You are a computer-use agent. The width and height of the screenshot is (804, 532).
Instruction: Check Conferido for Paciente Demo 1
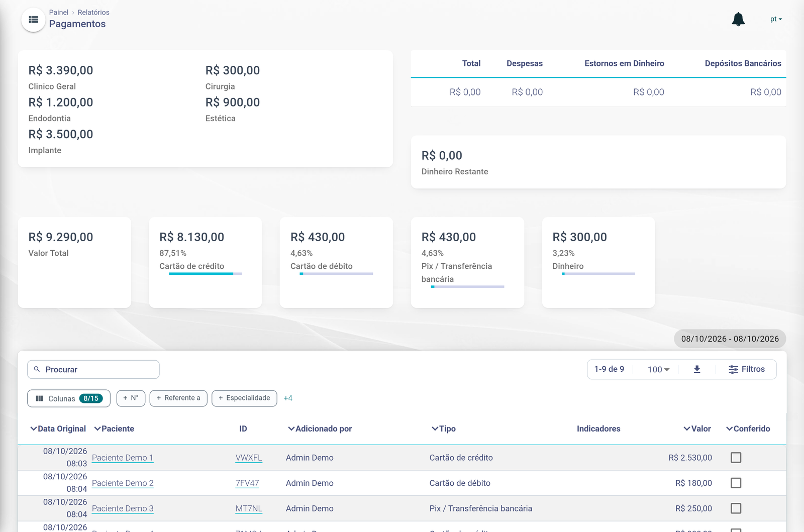[736, 458]
